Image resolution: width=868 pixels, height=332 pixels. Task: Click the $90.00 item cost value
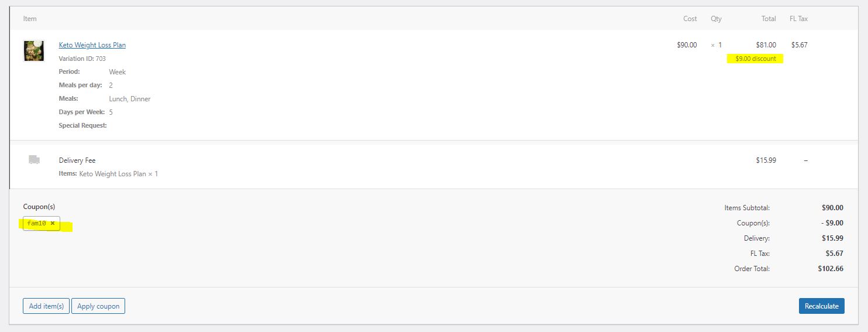coord(687,45)
